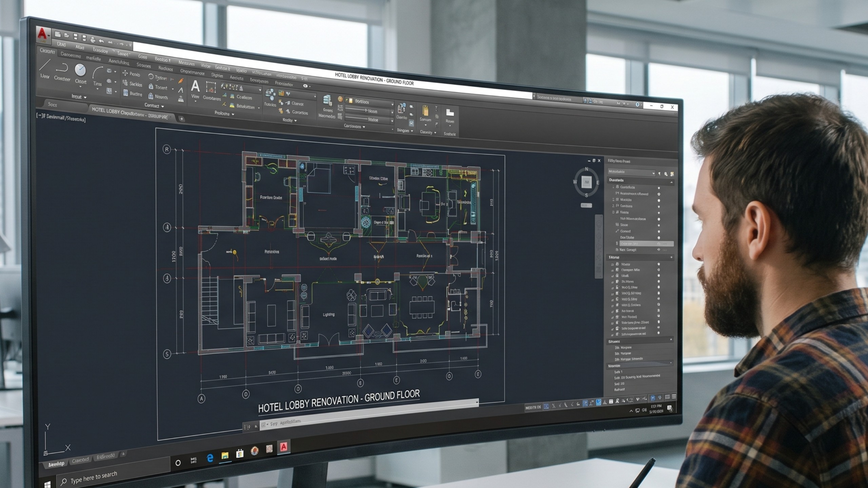
Task: Click the AutoCAD icon on the taskbar
Action: (284, 447)
